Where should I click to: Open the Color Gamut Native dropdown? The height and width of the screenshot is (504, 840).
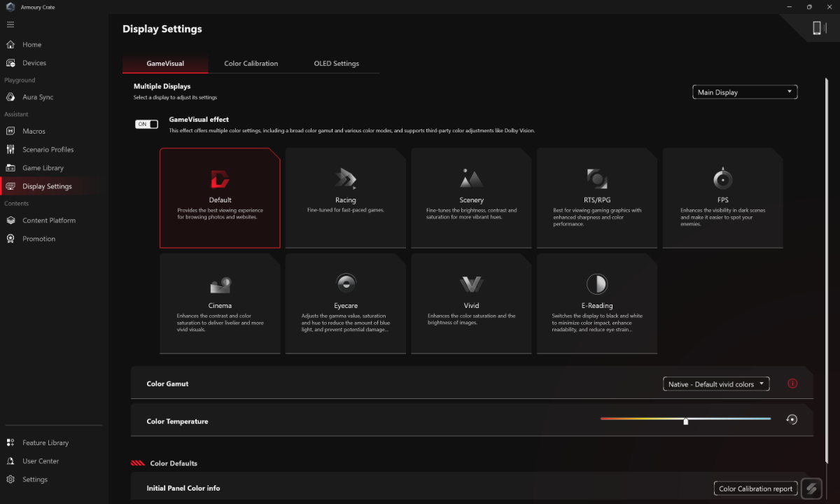click(716, 384)
